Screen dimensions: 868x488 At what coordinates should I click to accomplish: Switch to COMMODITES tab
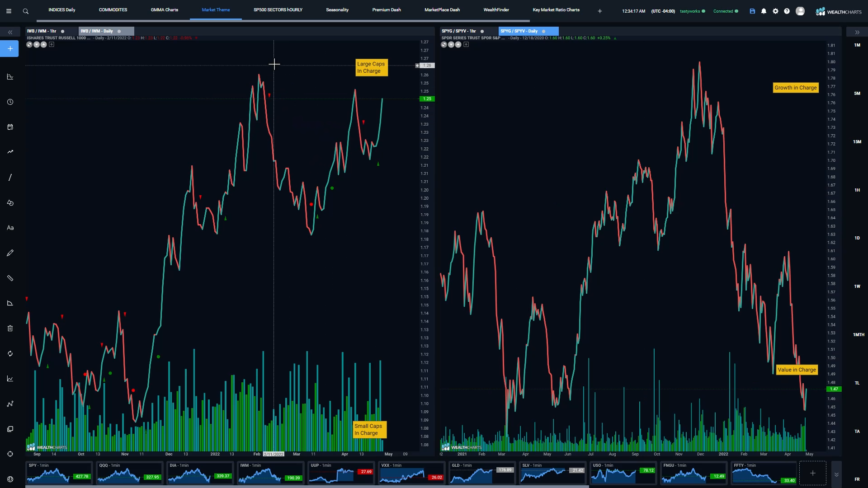click(x=113, y=10)
